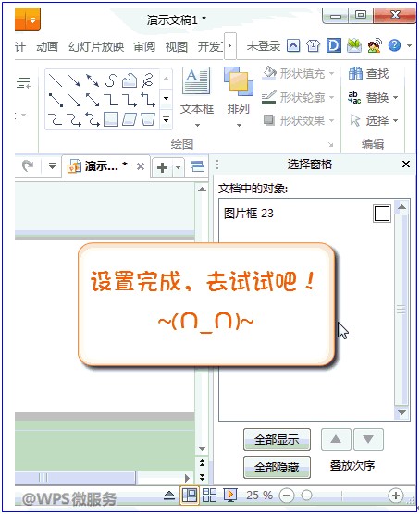Toggle the notes pane arrow icon

(169, 495)
